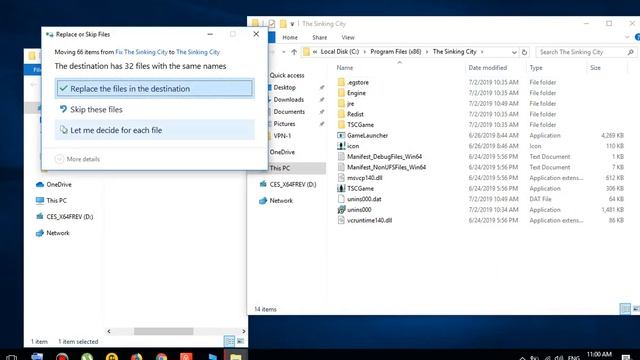Select the TSCGame folder icon
This screenshot has height=360, width=640.
pyautogui.click(x=341, y=124)
